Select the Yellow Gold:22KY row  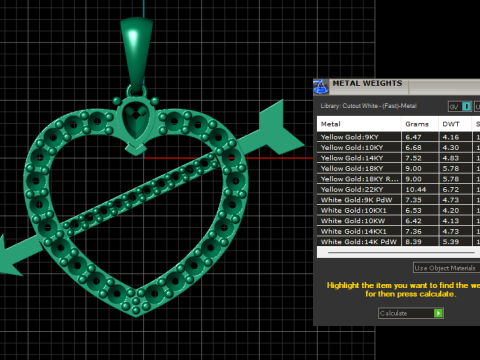coord(398,189)
